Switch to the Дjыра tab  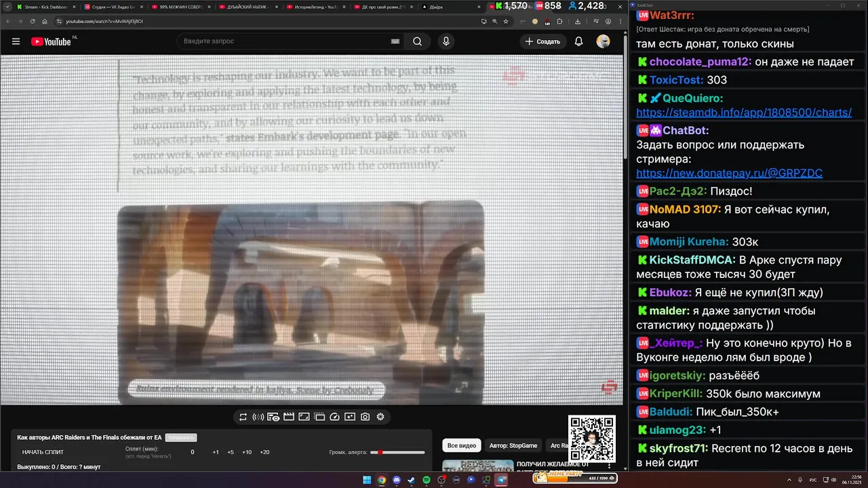(x=451, y=7)
